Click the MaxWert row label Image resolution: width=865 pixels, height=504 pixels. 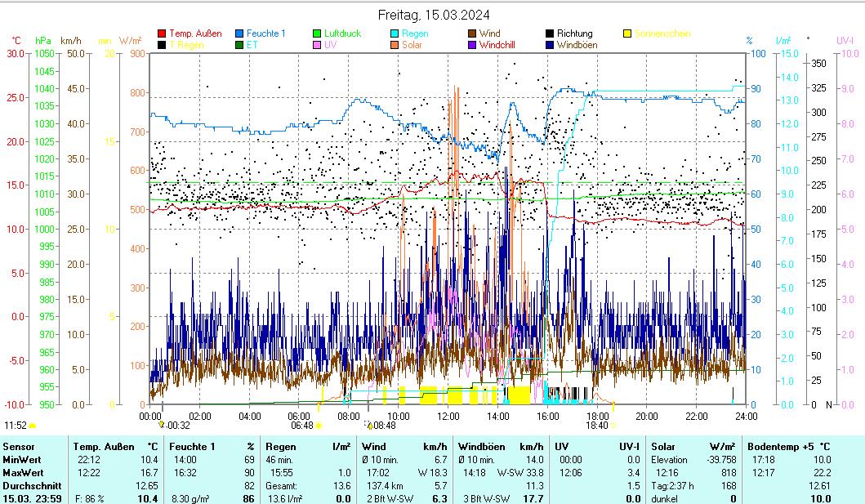coord(21,473)
